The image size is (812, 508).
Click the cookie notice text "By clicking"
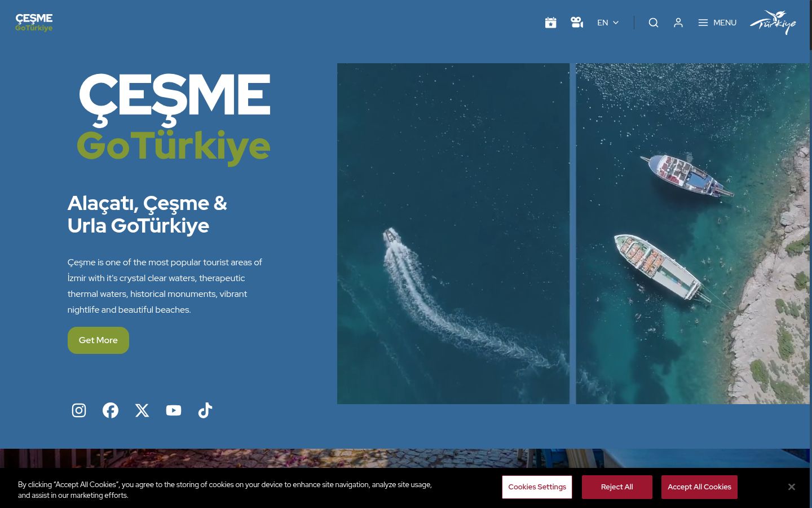pos(226,490)
